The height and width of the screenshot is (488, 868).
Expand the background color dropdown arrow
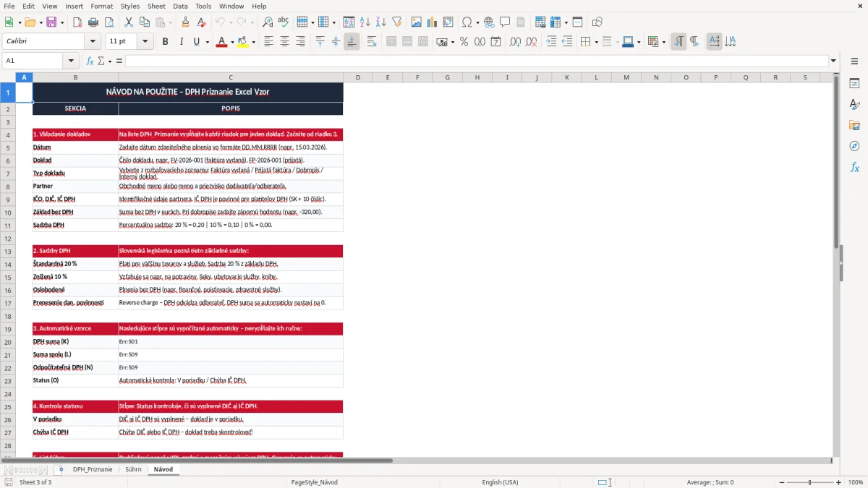(253, 42)
